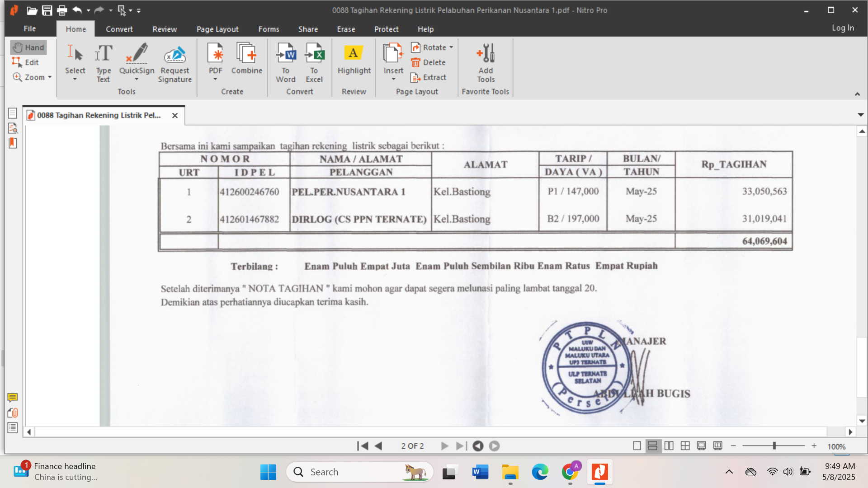
Task: Go to the previous page
Action: pos(378,446)
